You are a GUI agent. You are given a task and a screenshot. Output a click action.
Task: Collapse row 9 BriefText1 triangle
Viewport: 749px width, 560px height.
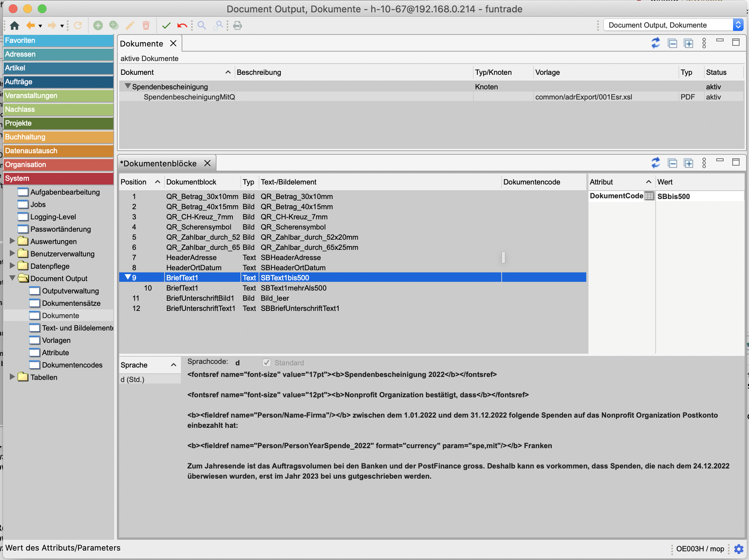[127, 277]
